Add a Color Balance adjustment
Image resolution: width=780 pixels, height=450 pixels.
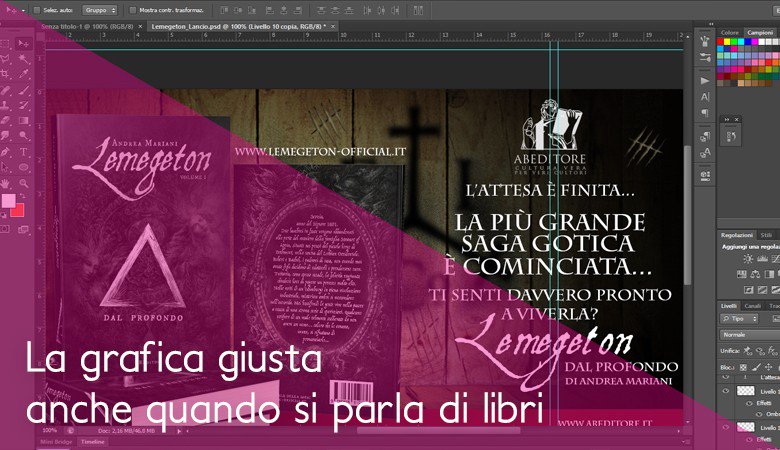tap(755, 274)
